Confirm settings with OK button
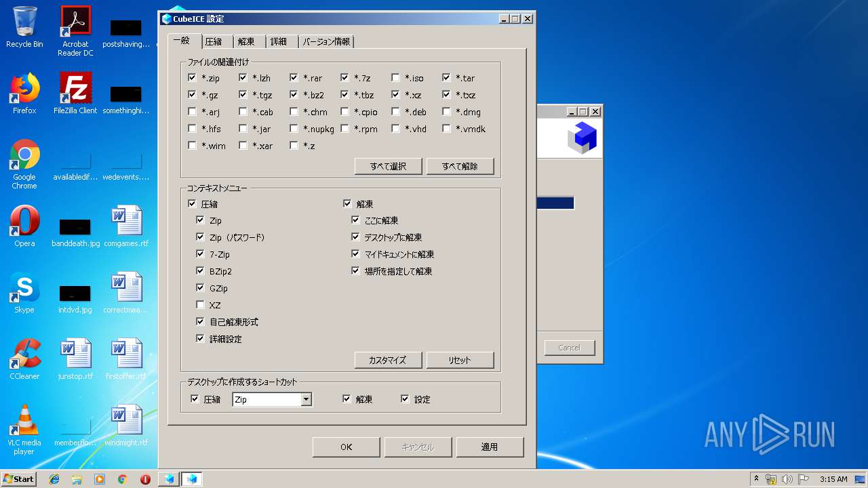Viewport: 868px width, 488px height. (347, 447)
